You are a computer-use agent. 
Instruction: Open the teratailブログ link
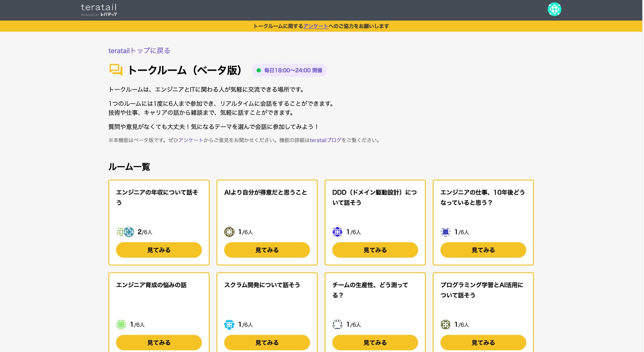(325, 140)
